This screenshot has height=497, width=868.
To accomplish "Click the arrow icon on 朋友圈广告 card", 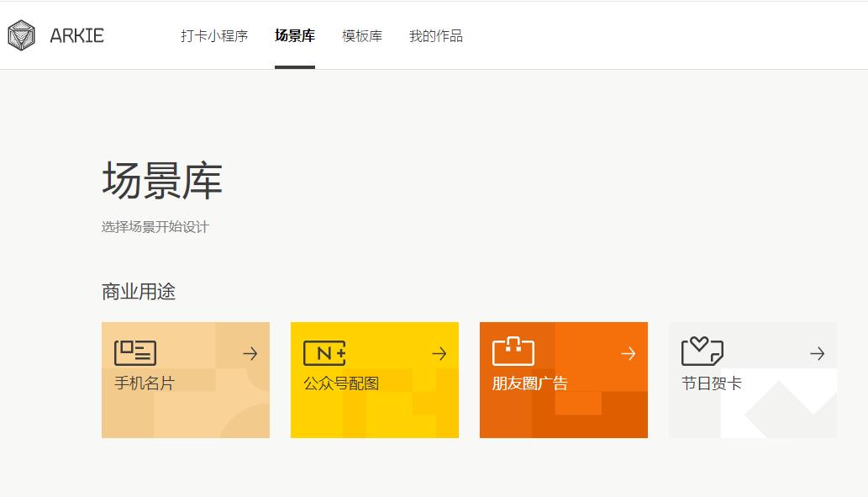I will (x=628, y=353).
